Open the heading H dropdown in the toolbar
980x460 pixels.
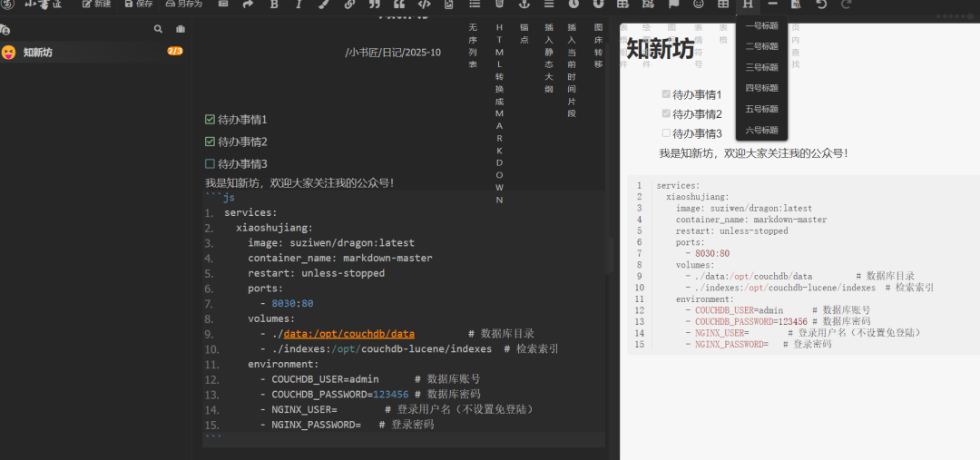point(748,5)
